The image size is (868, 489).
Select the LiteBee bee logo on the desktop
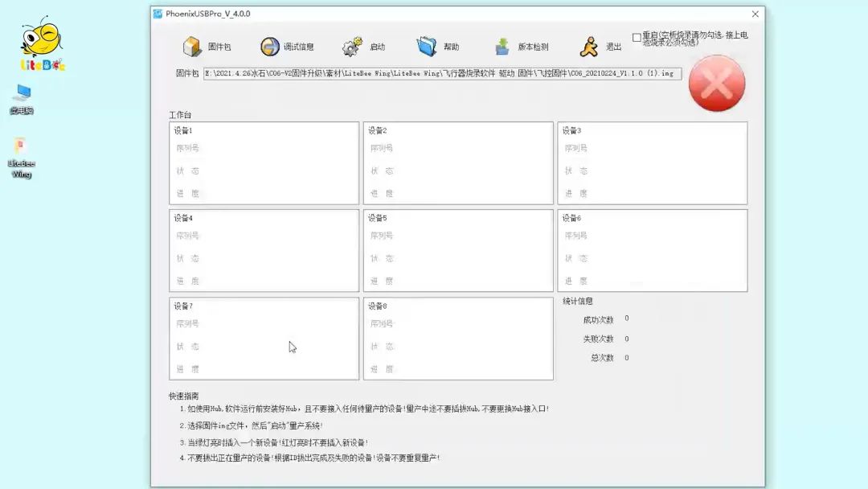click(x=42, y=43)
